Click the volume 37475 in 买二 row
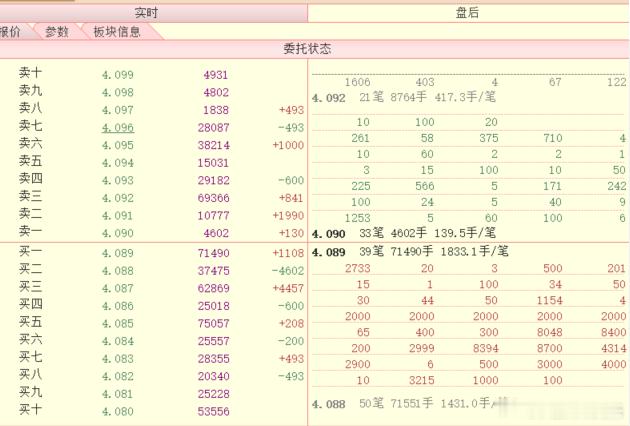This screenshot has height=426, width=630. pos(213,271)
